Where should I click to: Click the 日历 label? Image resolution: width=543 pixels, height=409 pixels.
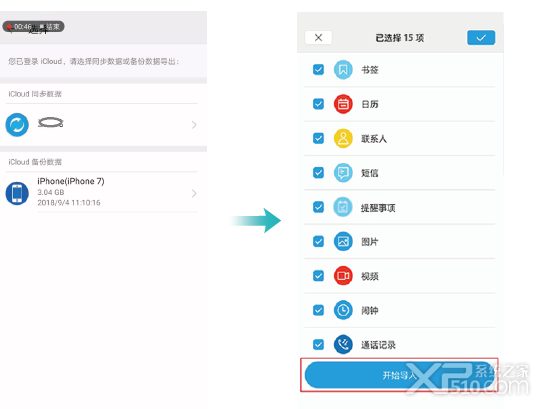click(x=370, y=104)
